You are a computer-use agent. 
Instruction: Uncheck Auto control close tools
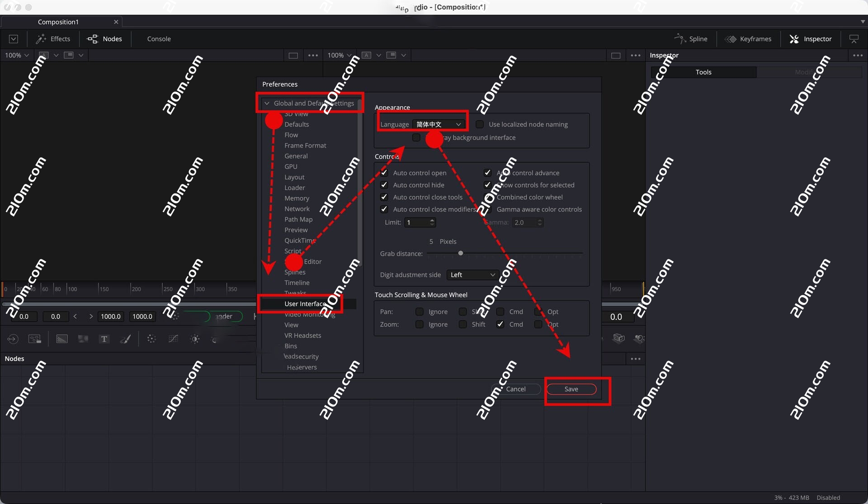(384, 197)
